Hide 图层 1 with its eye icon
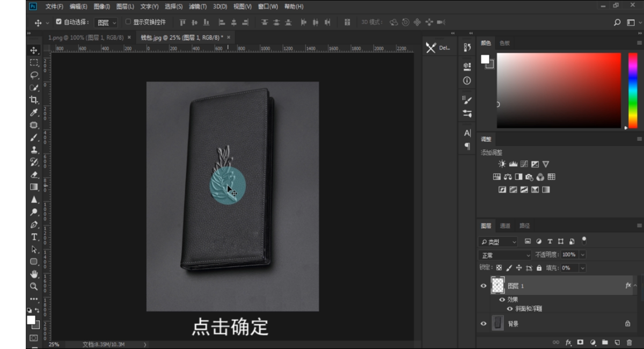The height and width of the screenshot is (349, 644). (x=484, y=286)
